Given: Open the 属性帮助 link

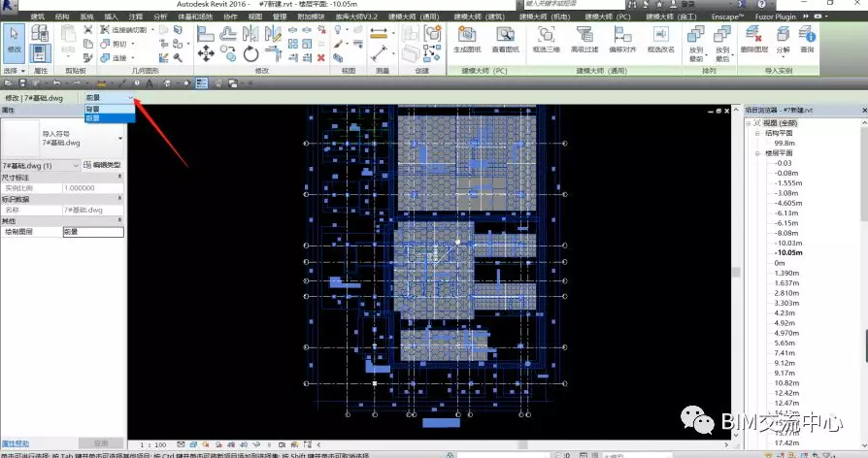Looking at the screenshot, I should coord(17,443).
